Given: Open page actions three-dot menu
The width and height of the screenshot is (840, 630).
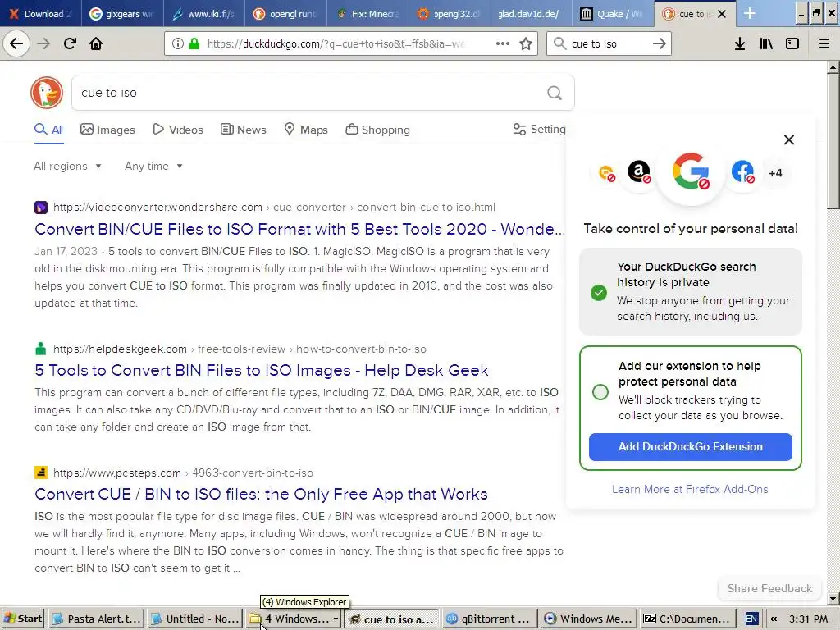Looking at the screenshot, I should click(503, 43).
